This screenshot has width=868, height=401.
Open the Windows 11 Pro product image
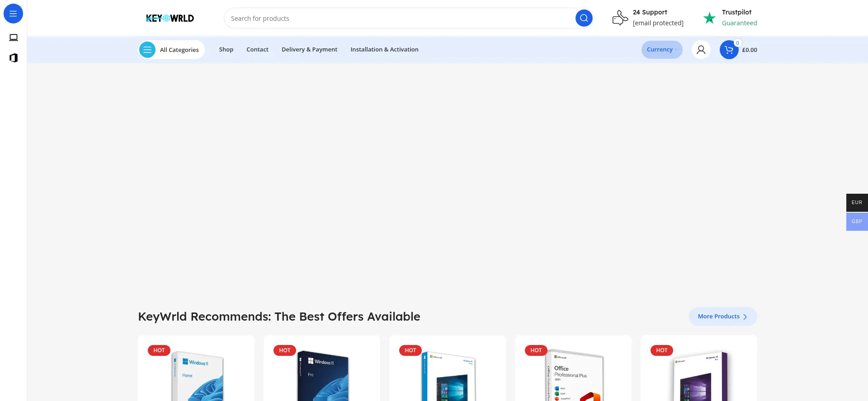pyautogui.click(x=322, y=376)
